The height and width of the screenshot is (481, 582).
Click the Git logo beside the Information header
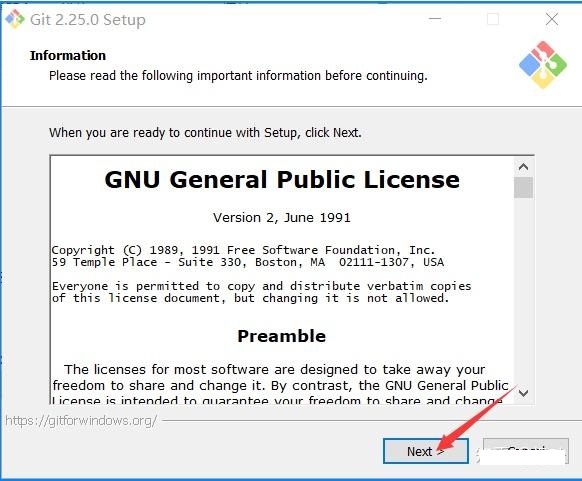point(543,65)
